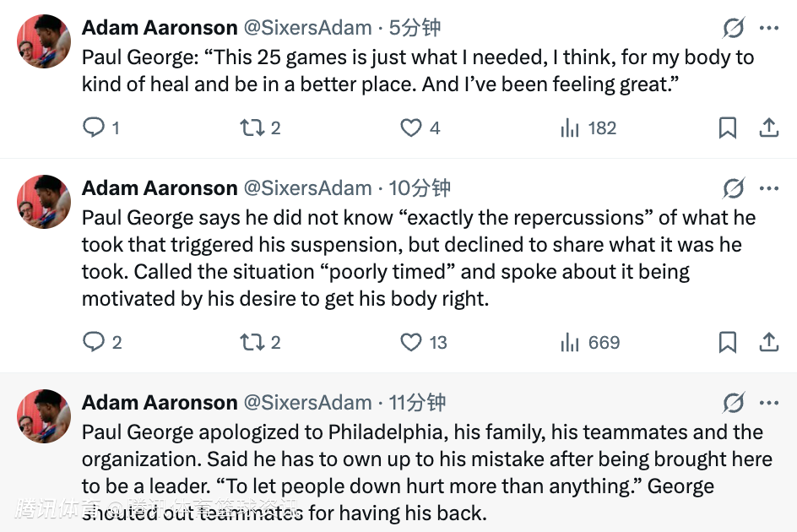This screenshot has width=797, height=532.
Task: Open profile avatar on the apology tweet
Action: pos(44,415)
